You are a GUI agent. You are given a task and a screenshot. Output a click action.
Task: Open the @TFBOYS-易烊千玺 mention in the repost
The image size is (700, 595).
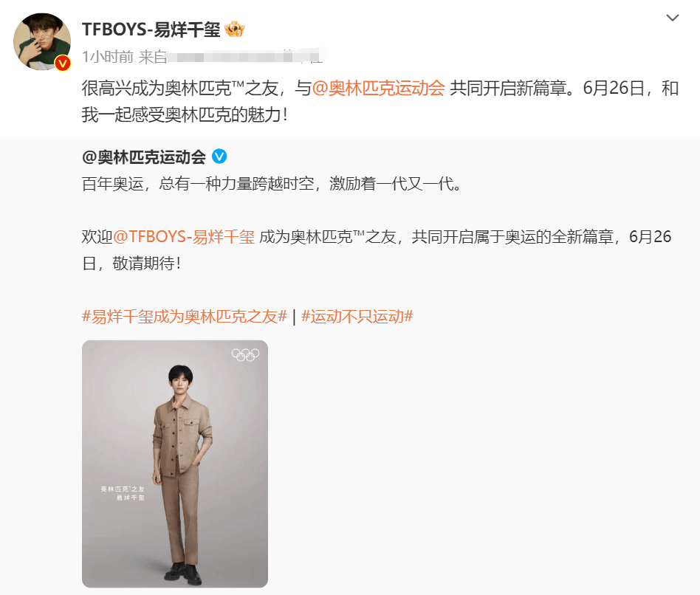(183, 236)
